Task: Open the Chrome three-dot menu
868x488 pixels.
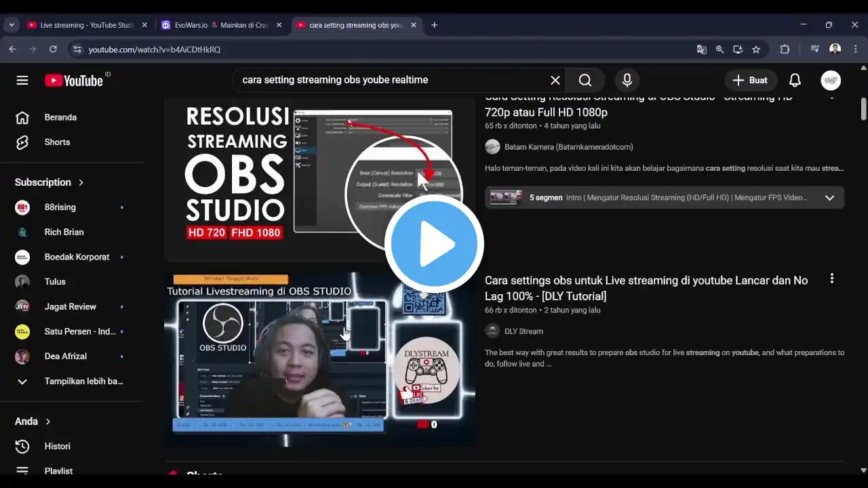Action: pyautogui.click(x=854, y=49)
